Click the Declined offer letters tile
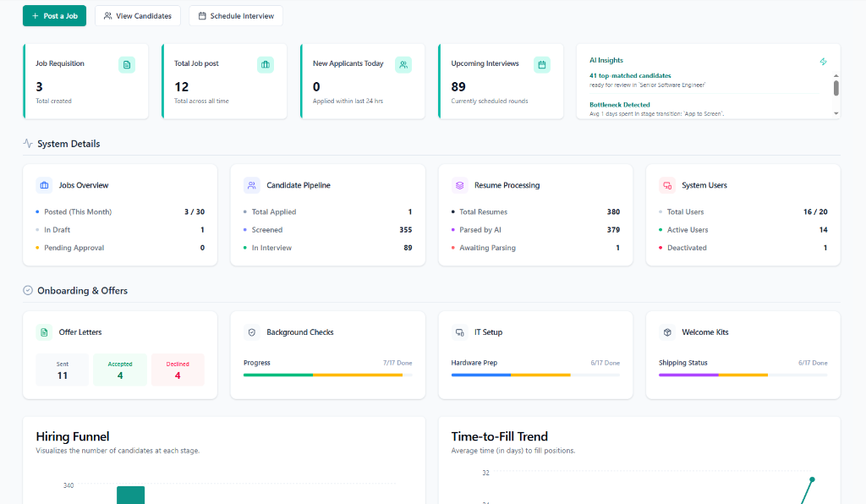The image size is (866, 504). click(x=178, y=370)
